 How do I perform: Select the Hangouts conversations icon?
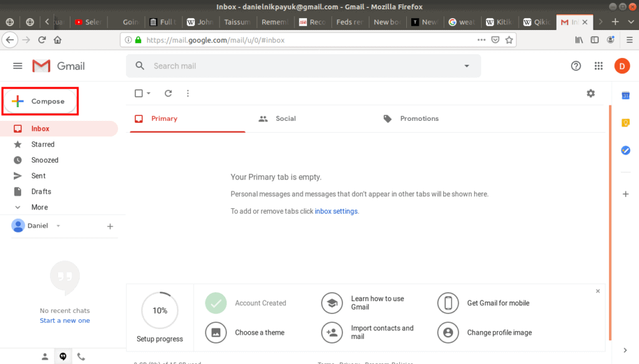tap(63, 357)
